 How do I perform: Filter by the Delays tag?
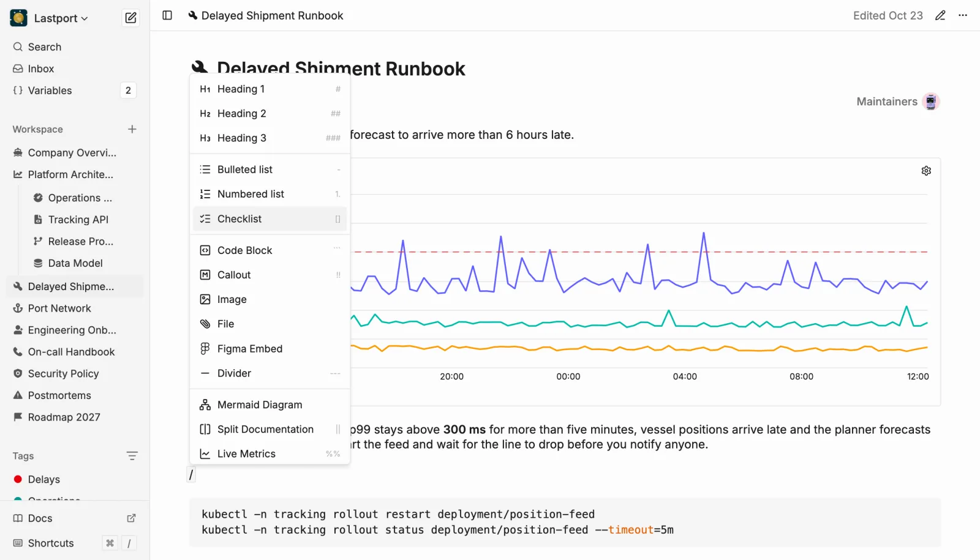(75, 479)
